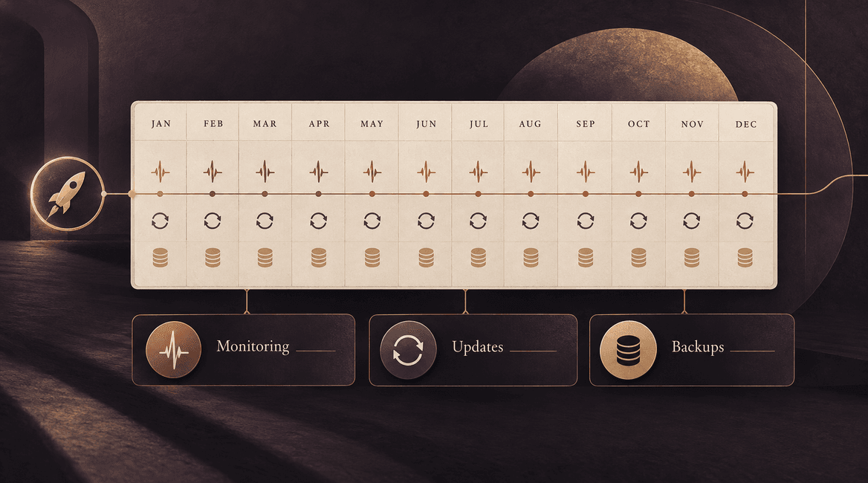Viewport: 868px width, 483px height.
Task: Click the JUN monitoring pulse icon
Action: (427, 172)
